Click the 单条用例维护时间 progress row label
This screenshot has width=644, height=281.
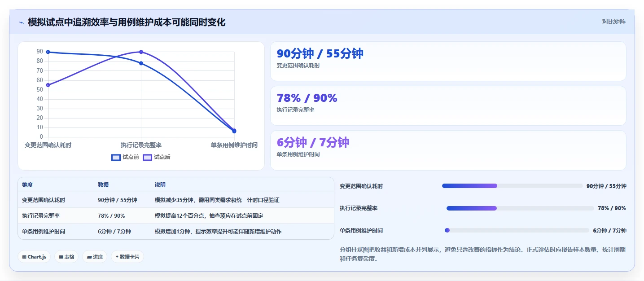[361, 230]
